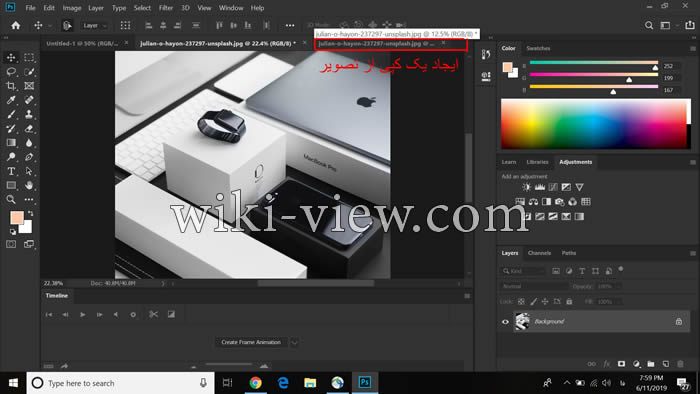700x394 pixels.
Task: Toggle Lock image pixels brush icon
Action: coord(533,302)
